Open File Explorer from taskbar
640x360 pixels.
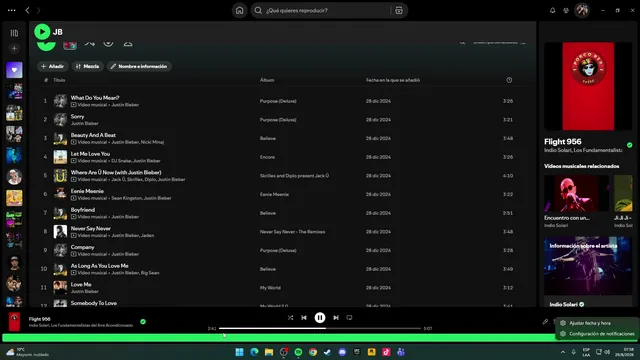(x=269, y=352)
